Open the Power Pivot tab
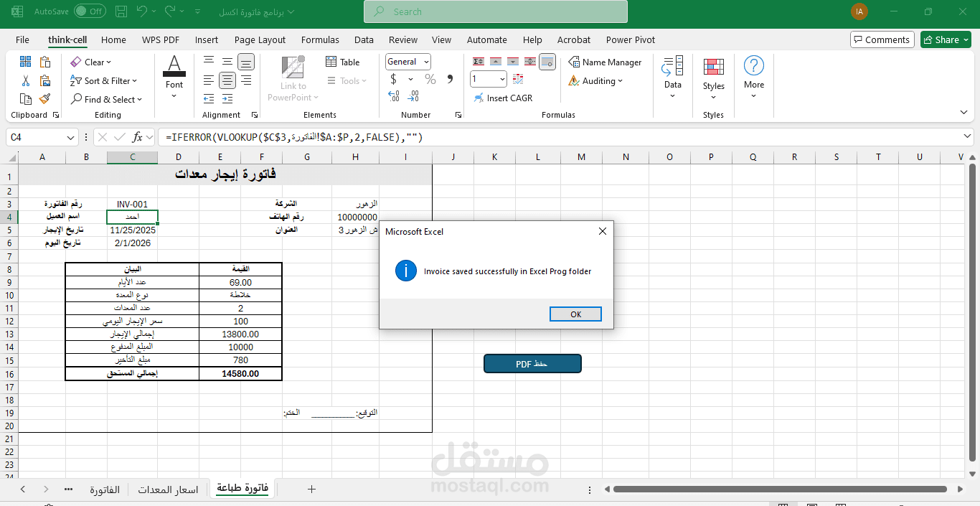980x506 pixels. [x=631, y=40]
